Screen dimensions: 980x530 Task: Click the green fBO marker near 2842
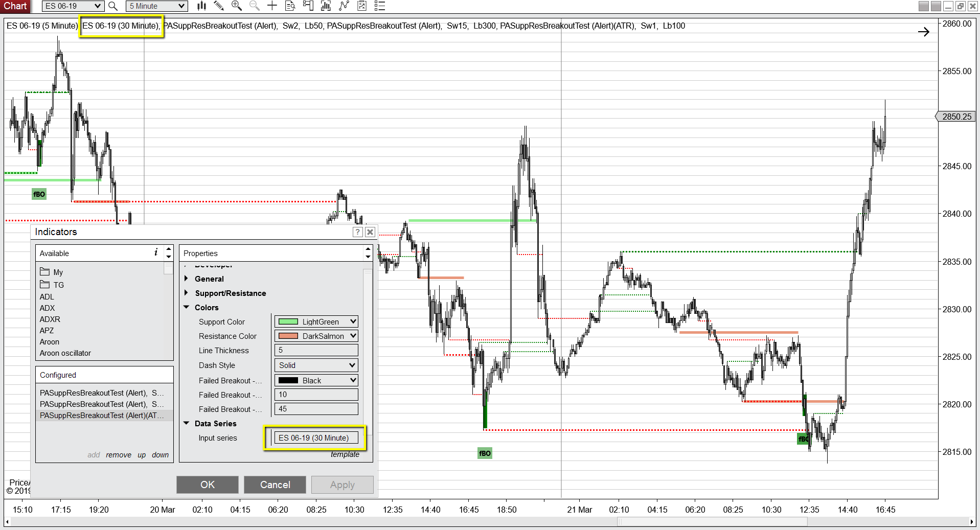(x=39, y=194)
